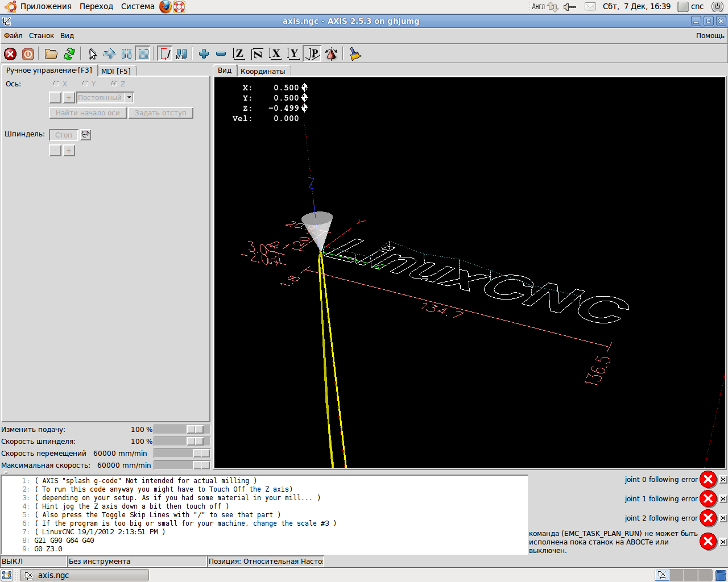
Task: Zoom in the preview with plus icon
Action: click(204, 54)
